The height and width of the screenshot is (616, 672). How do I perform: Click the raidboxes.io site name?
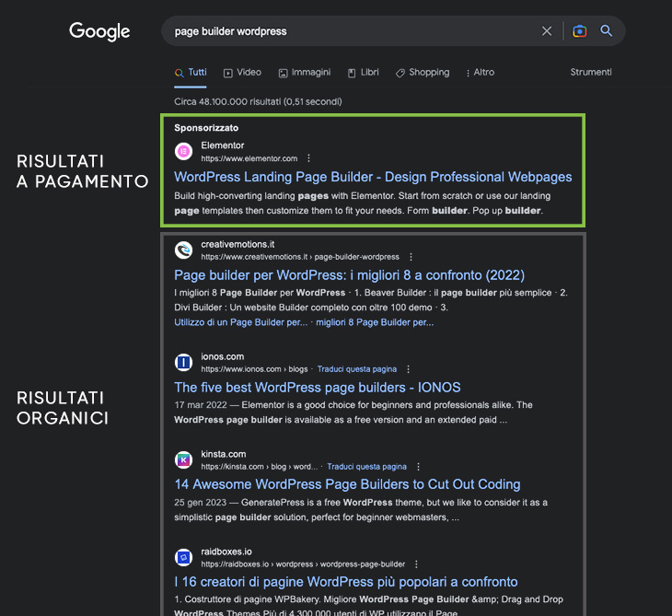pos(226,552)
